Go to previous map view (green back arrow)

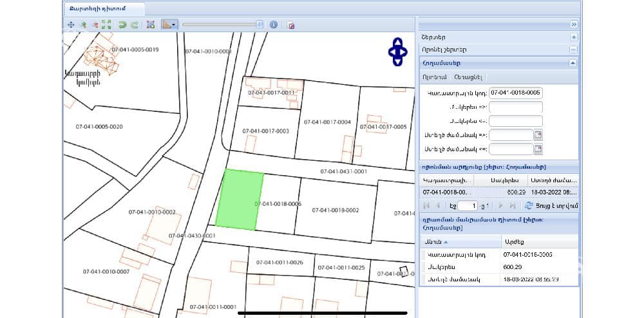122,24
